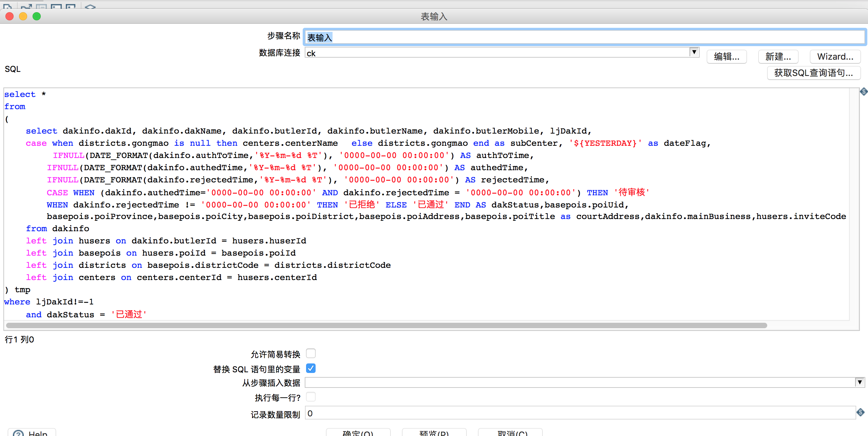The height and width of the screenshot is (436, 868).
Task: Click the 新建... connection button
Action: coord(778,57)
